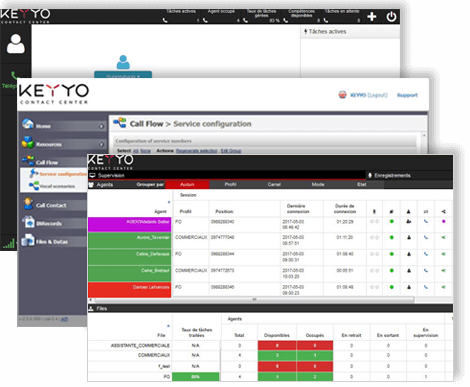Click the Support link in the admin window
Viewport: 470px width, 387px height.
tap(407, 95)
